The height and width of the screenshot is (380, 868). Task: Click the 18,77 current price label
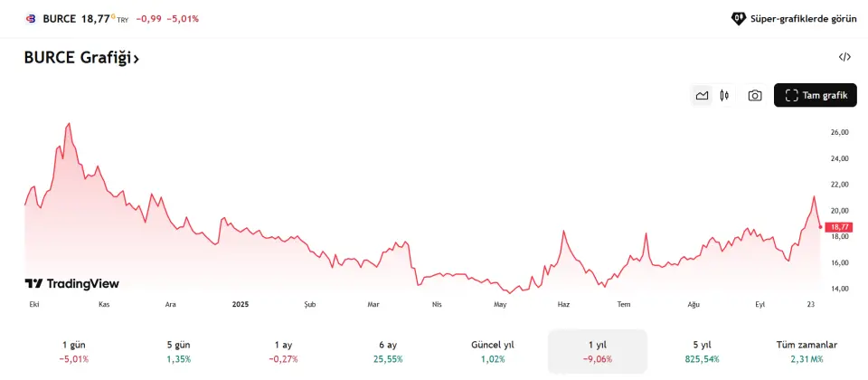coord(839,226)
